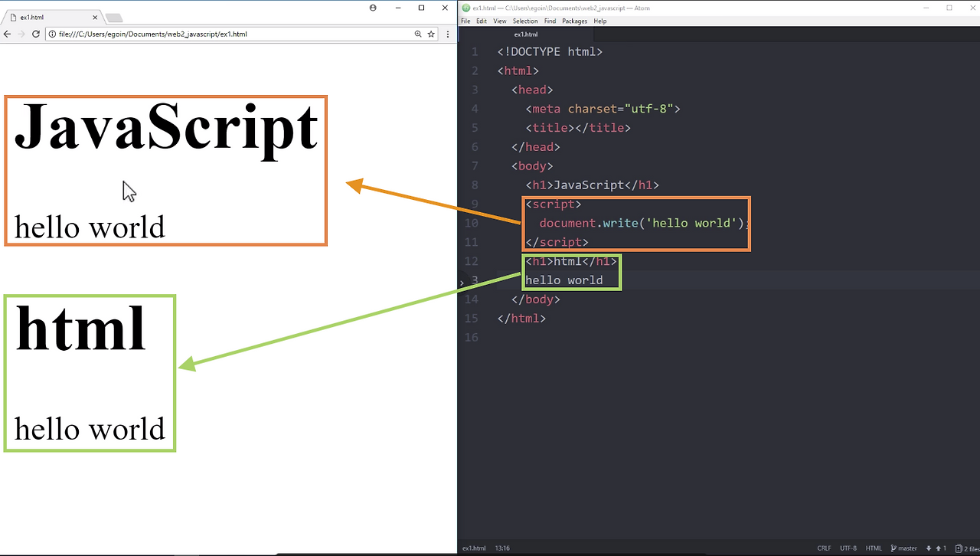Open the Packages menu in Atom

click(x=574, y=21)
